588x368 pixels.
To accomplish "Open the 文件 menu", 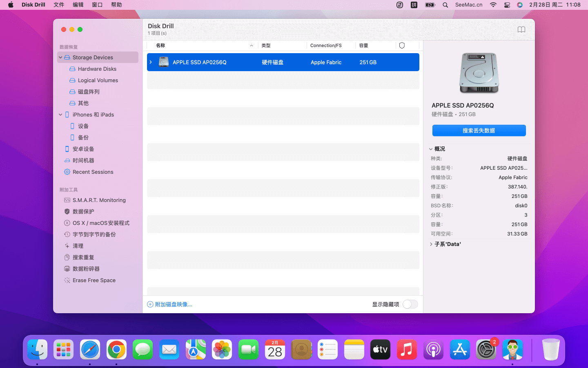I will click(x=59, y=5).
